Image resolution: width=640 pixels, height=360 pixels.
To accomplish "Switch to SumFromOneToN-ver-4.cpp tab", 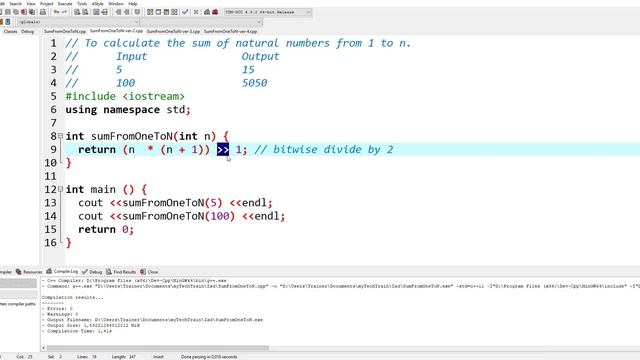I will (x=231, y=31).
